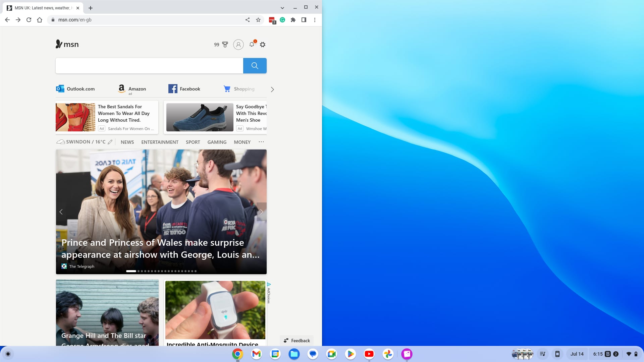Click the blue search button

click(x=255, y=66)
